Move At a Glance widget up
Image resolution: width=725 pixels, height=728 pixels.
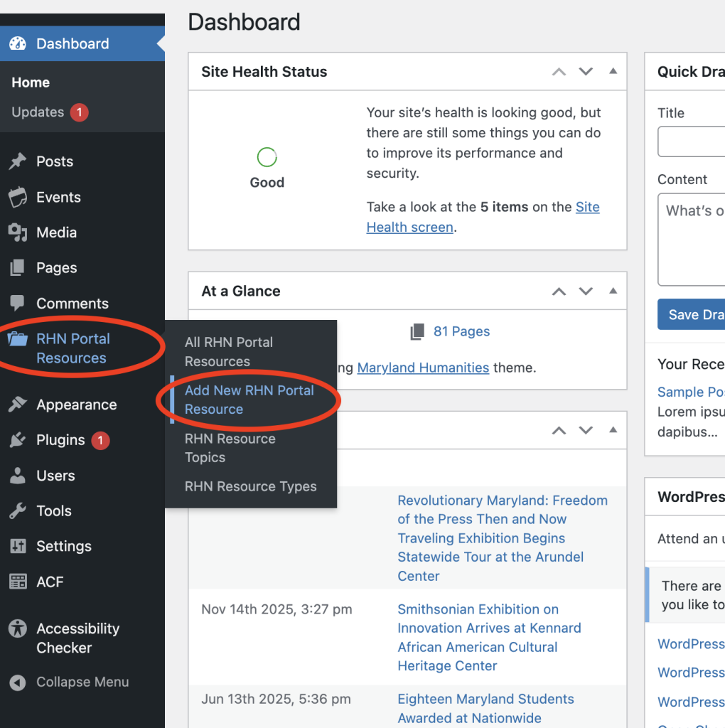[x=559, y=291]
